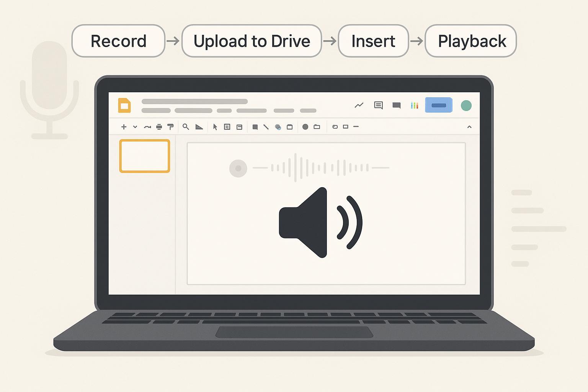Click the blue Share button
This screenshot has height=392, width=588.
click(439, 105)
